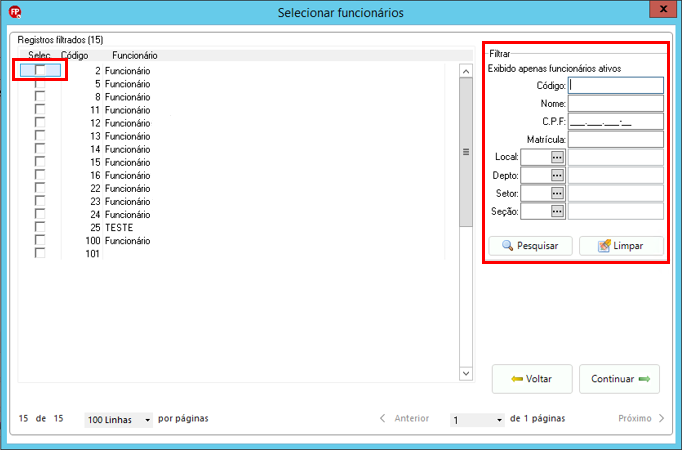
Task: Click into the C.P.F filter field
Action: pos(616,122)
